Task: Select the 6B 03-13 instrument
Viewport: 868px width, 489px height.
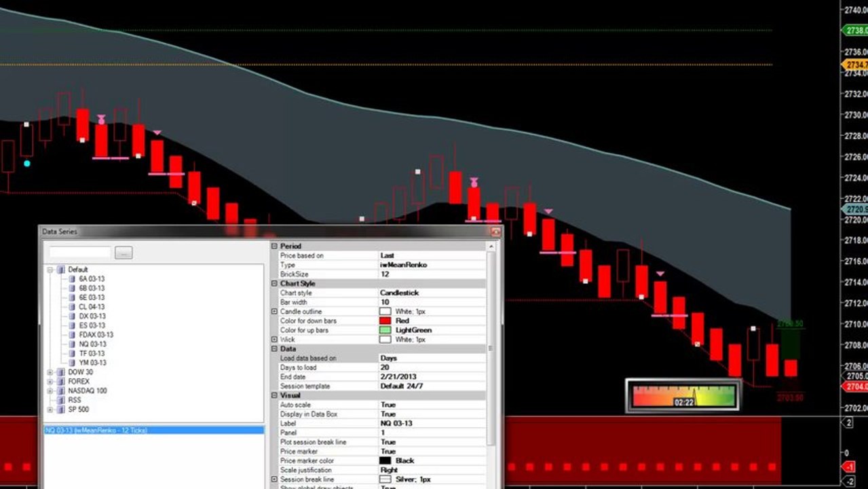Action: click(x=92, y=289)
